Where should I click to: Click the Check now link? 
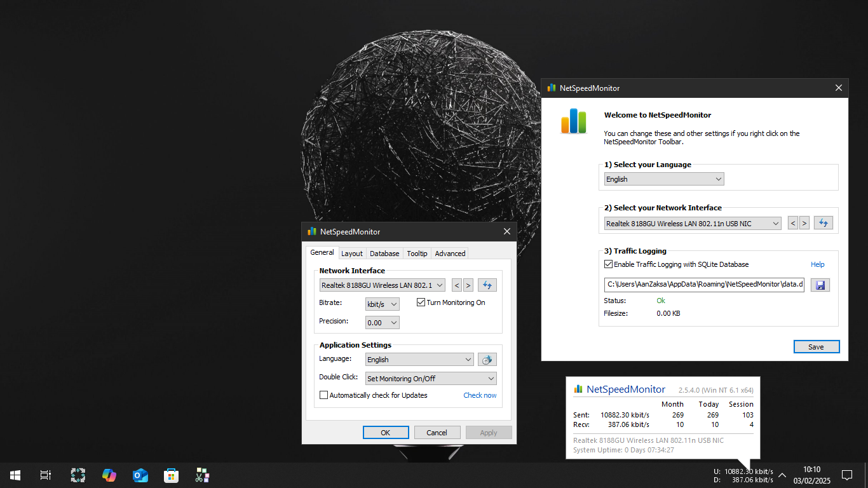(x=480, y=395)
